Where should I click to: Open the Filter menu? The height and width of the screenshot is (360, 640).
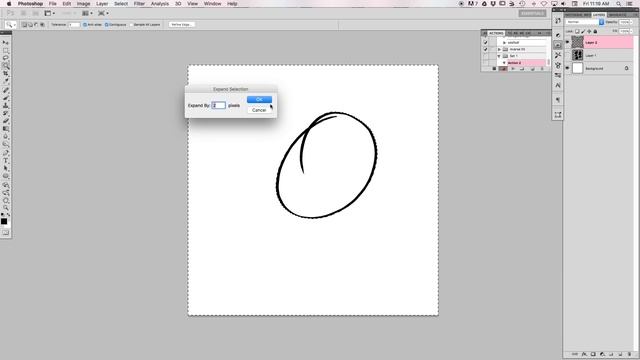pos(139,4)
